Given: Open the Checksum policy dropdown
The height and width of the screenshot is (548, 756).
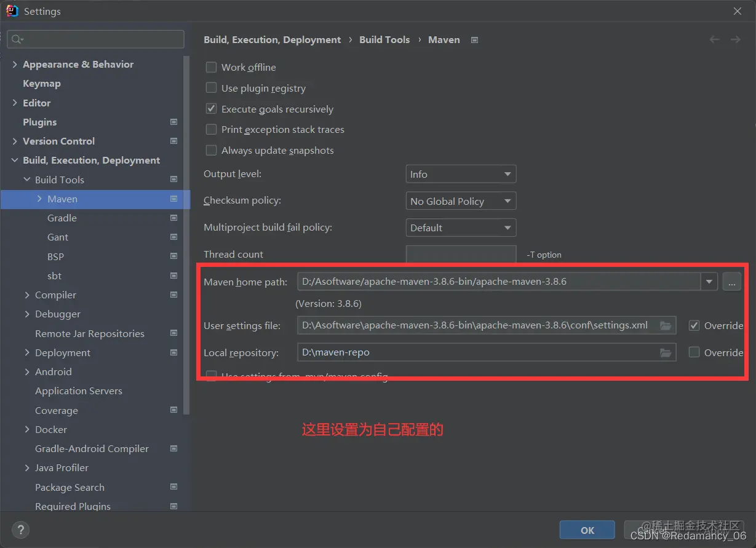Looking at the screenshot, I should [x=461, y=201].
